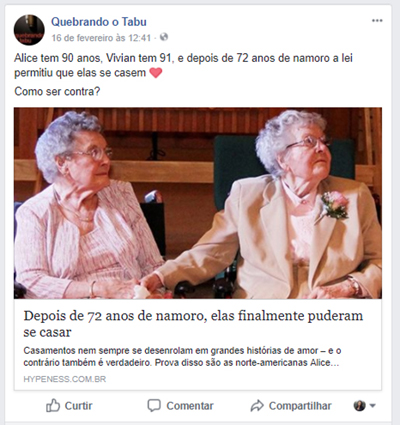Screen dimensions: 400x425
Task: Open the post timestamp 16 de fevereiro
Action: [101, 38]
